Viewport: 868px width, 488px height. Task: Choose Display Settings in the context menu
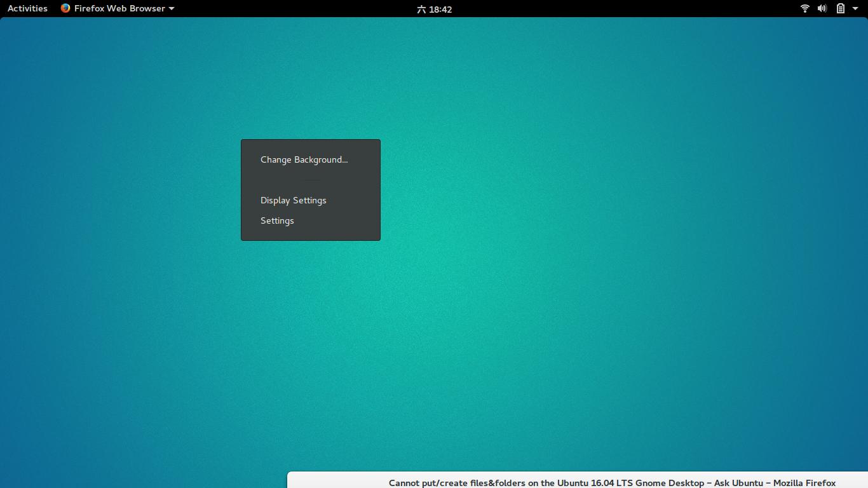pyautogui.click(x=293, y=200)
